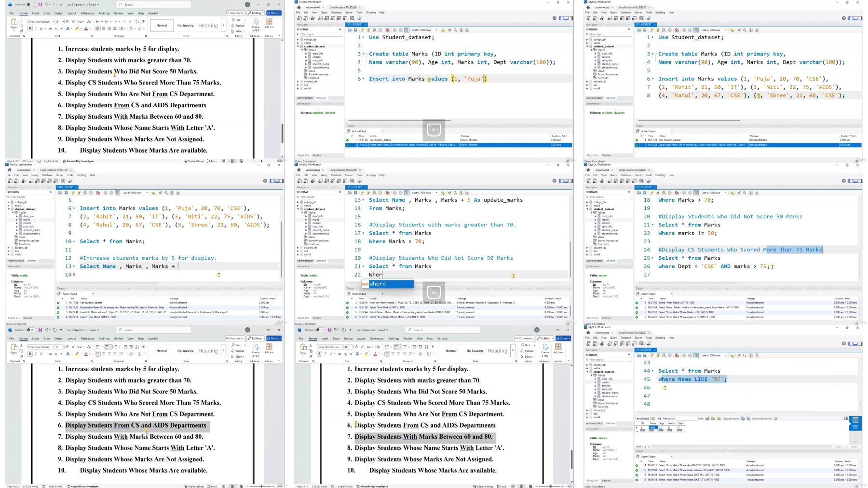Open the Insert tab in unhighlighted Word window
Screen dimensions: 868x488
pos(35,13)
